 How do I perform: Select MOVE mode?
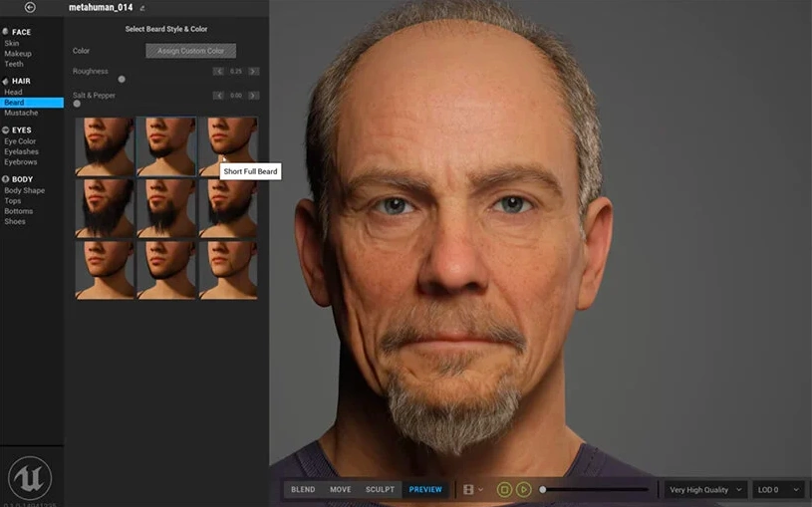[341, 490]
